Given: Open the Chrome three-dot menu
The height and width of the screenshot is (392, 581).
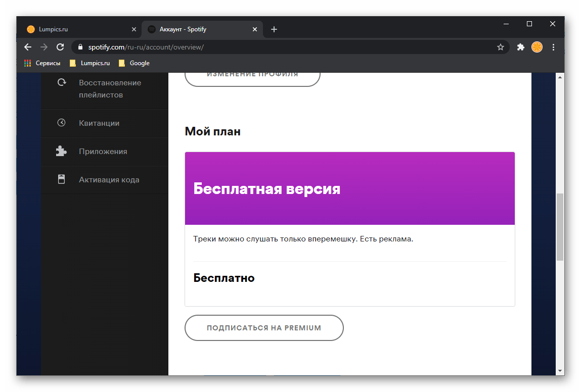Looking at the screenshot, I should coord(553,47).
